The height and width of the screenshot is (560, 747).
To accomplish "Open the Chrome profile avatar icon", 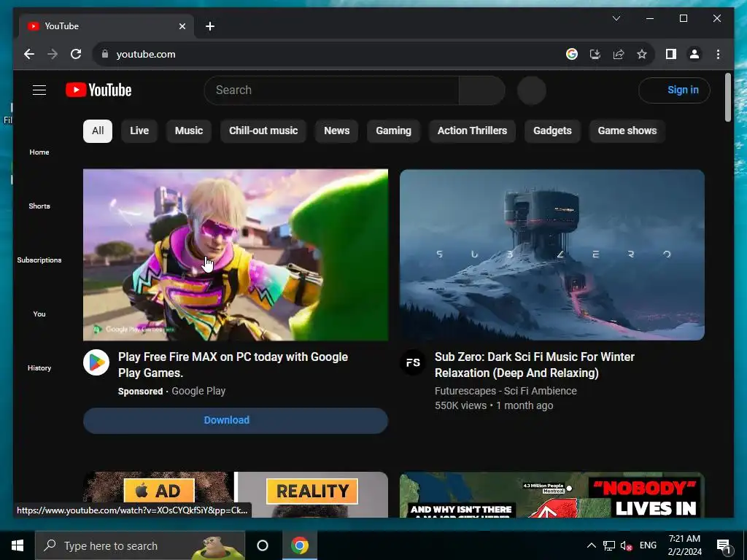I will [x=694, y=54].
